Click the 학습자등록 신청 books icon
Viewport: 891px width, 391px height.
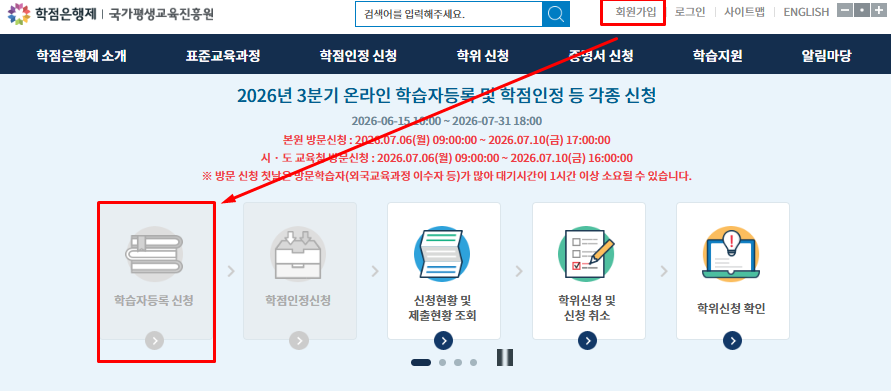(x=153, y=254)
